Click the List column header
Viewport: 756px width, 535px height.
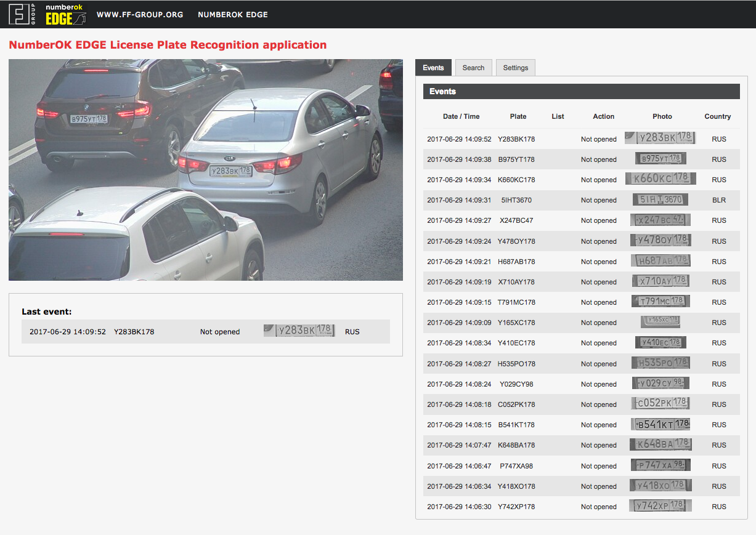tap(558, 116)
